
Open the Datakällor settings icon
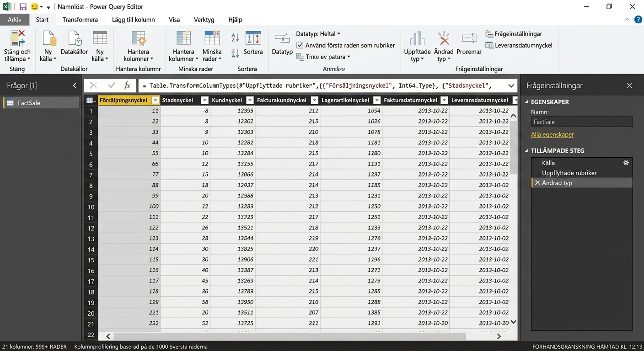pos(75,38)
